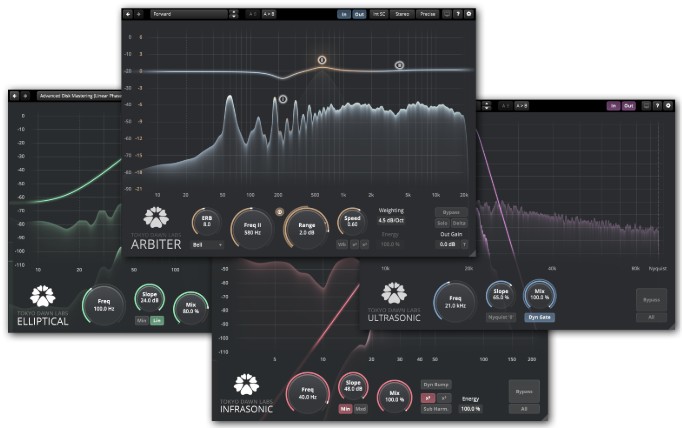The image size is (682, 428).
Task: Toggle the In monitor button in Arbiter
Action: point(344,14)
